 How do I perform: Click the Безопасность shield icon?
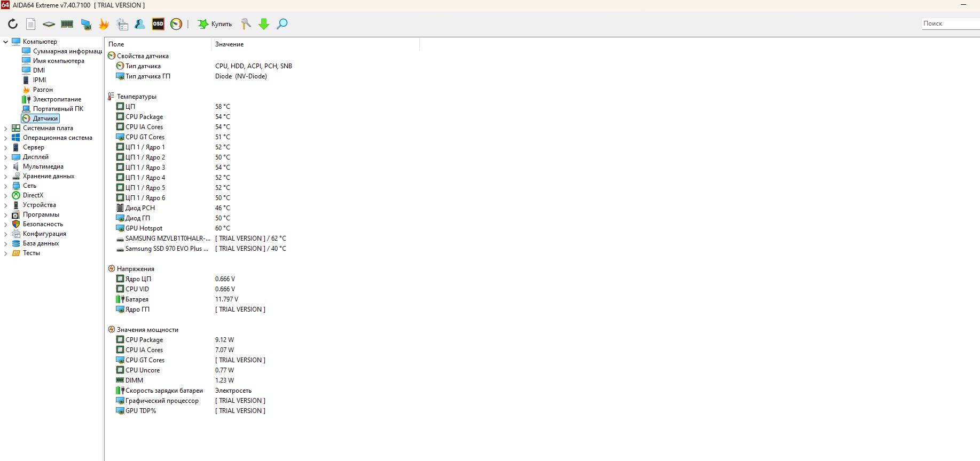(16, 224)
